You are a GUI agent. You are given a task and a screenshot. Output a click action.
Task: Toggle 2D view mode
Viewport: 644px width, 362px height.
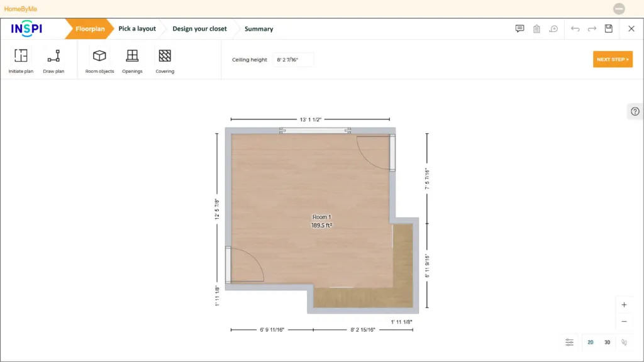pyautogui.click(x=591, y=342)
